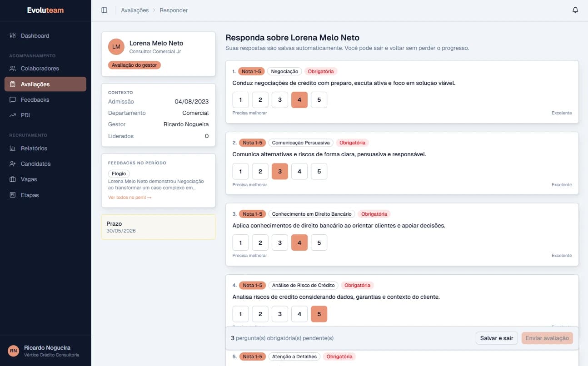Open the Vagas menu item
The height and width of the screenshot is (366, 588).
(45, 179)
